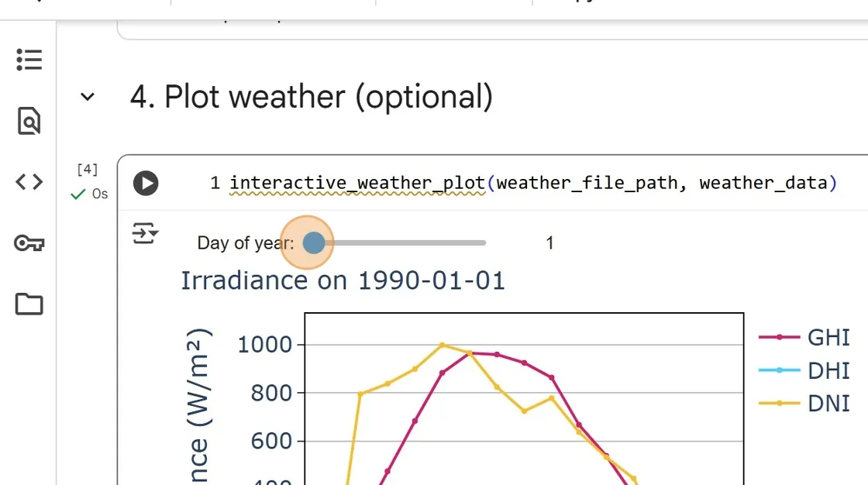Click the right end of Day of year track

click(483, 243)
